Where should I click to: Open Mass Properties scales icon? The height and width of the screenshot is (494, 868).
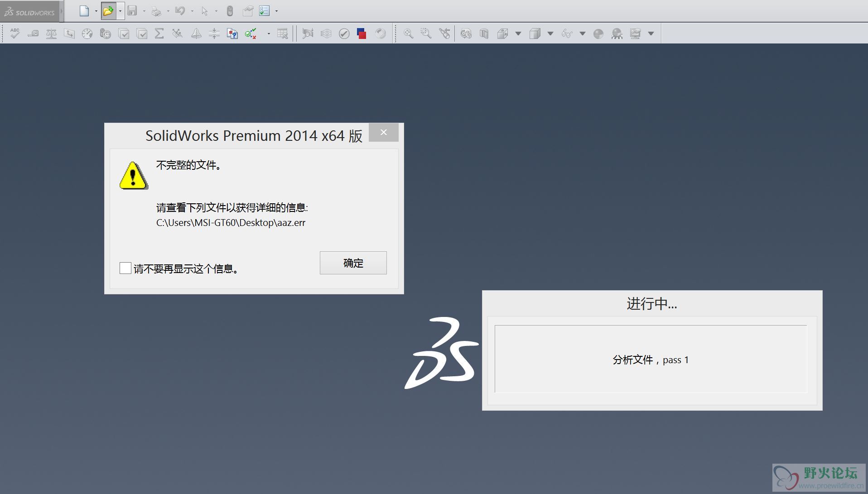(51, 34)
